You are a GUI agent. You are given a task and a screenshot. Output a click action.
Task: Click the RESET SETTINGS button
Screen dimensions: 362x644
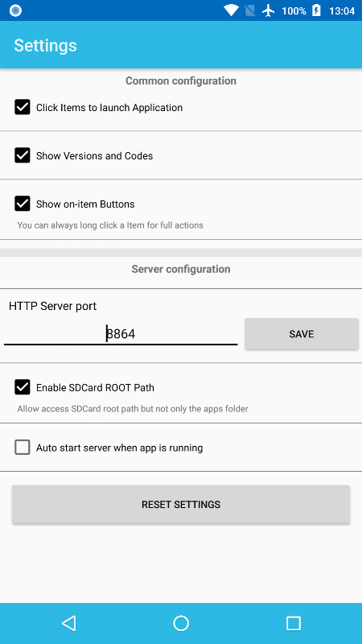[181, 505]
